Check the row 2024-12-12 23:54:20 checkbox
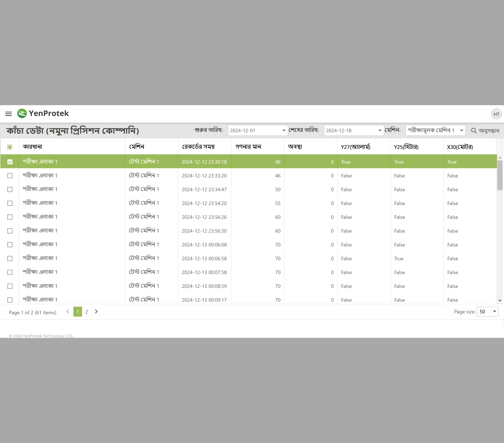This screenshot has width=504, height=443. 10,203
